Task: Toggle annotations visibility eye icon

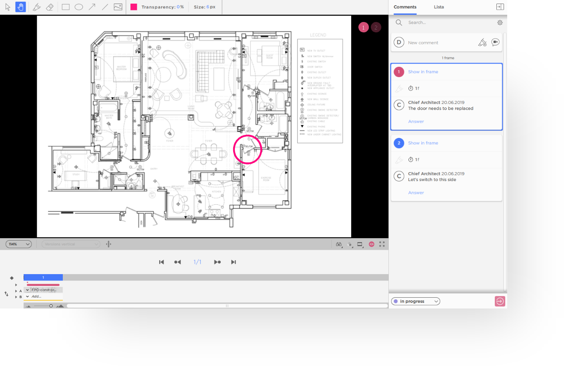Action: (372, 244)
